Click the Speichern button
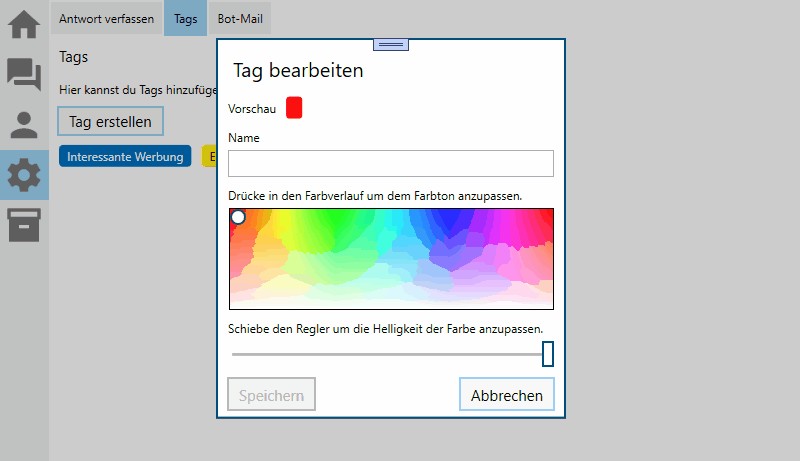The width and height of the screenshot is (800, 461). pyautogui.click(x=271, y=395)
